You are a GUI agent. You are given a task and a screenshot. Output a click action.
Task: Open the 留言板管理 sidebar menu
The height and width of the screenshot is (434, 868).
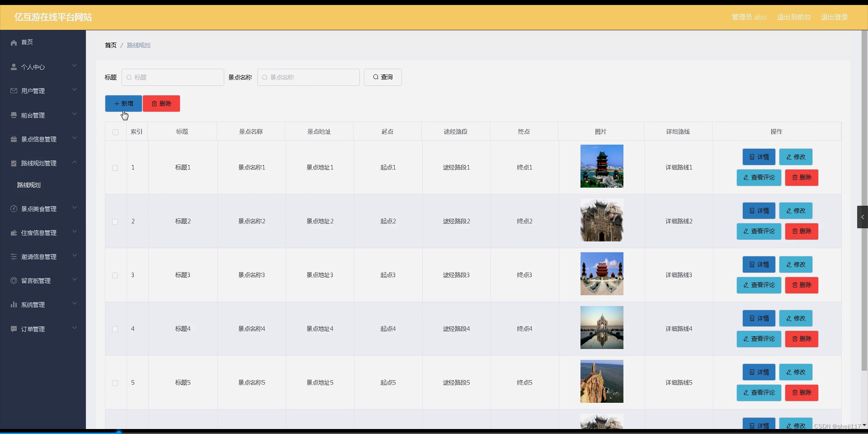[43, 281]
